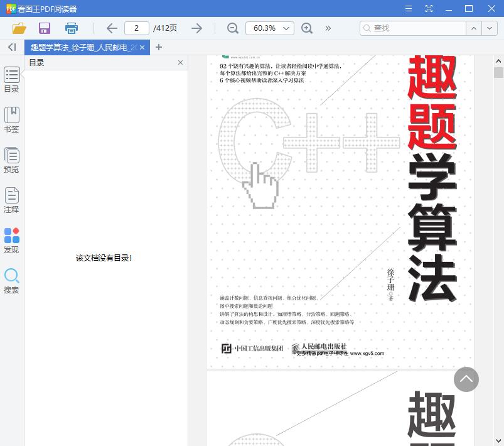504x446 pixels.
Task: Click the page number input field
Action: point(137,28)
